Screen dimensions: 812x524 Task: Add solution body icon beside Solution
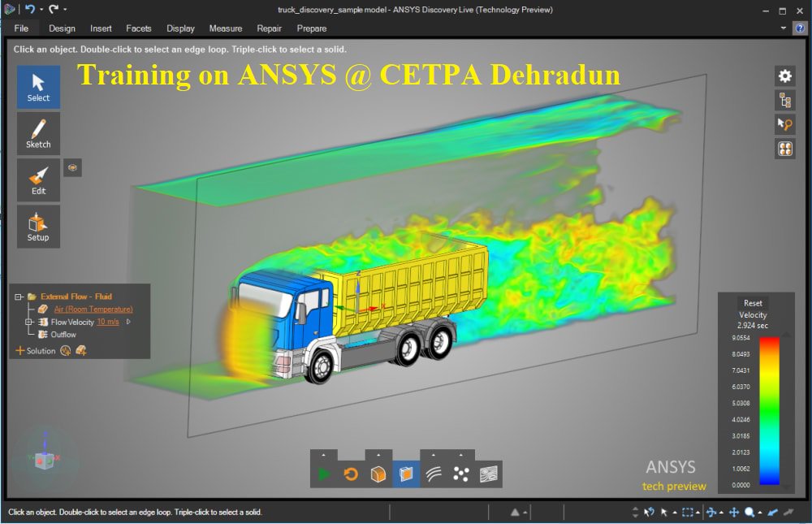(80, 351)
